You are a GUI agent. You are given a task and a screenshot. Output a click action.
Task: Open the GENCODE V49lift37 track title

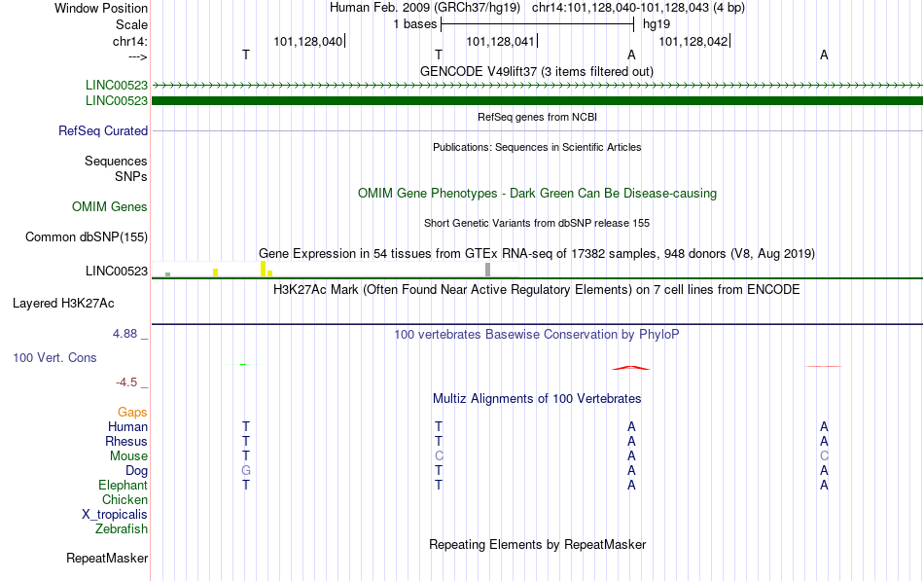click(537, 71)
